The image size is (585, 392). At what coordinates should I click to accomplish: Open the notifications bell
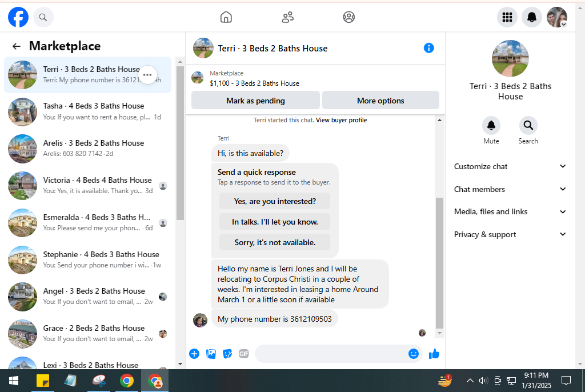click(532, 17)
